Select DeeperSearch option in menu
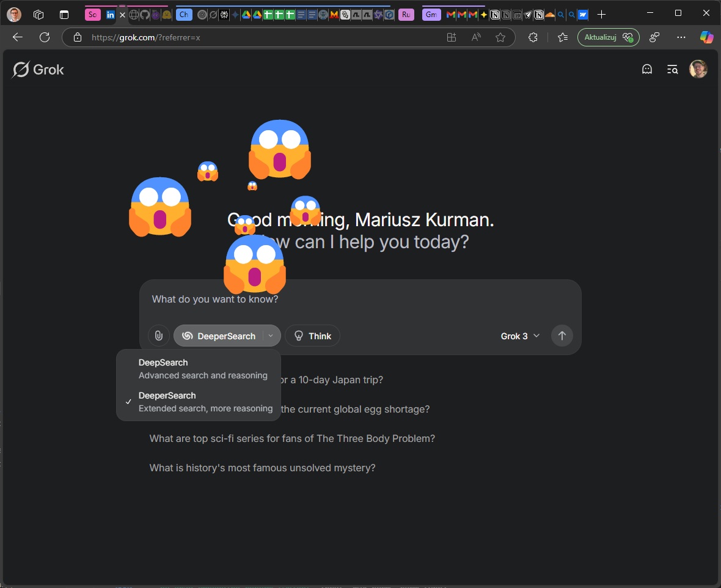The width and height of the screenshot is (721, 588). pos(199,402)
